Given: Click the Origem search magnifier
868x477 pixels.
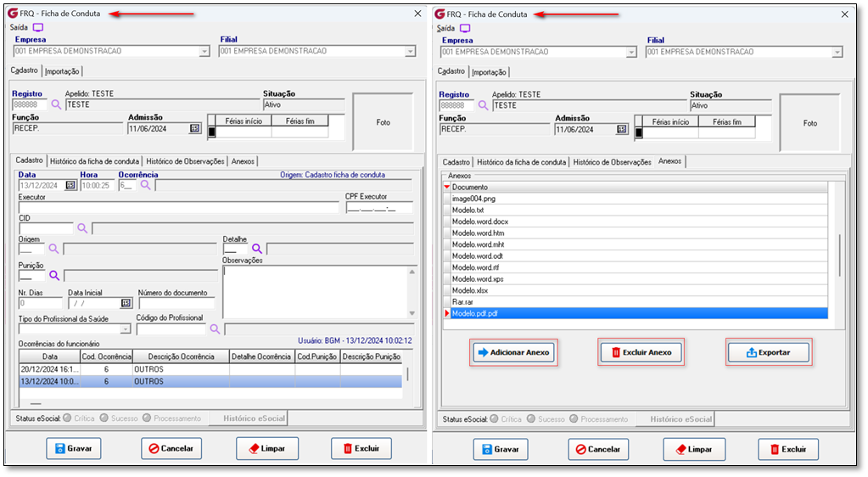Looking at the screenshot, I should tap(53, 249).
